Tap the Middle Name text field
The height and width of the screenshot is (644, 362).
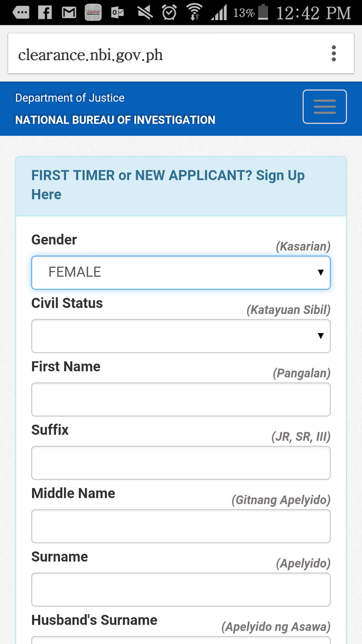(x=181, y=526)
